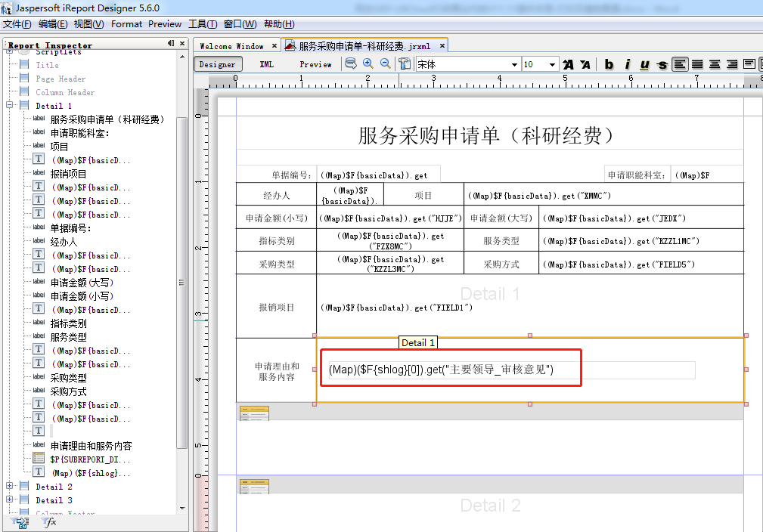
Task: Switch to the XML view button
Action: pyautogui.click(x=267, y=64)
